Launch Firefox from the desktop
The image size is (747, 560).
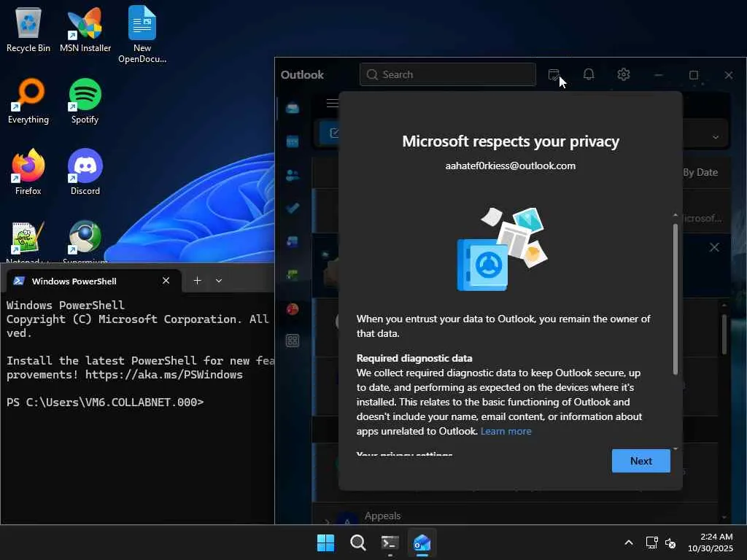pos(28,172)
